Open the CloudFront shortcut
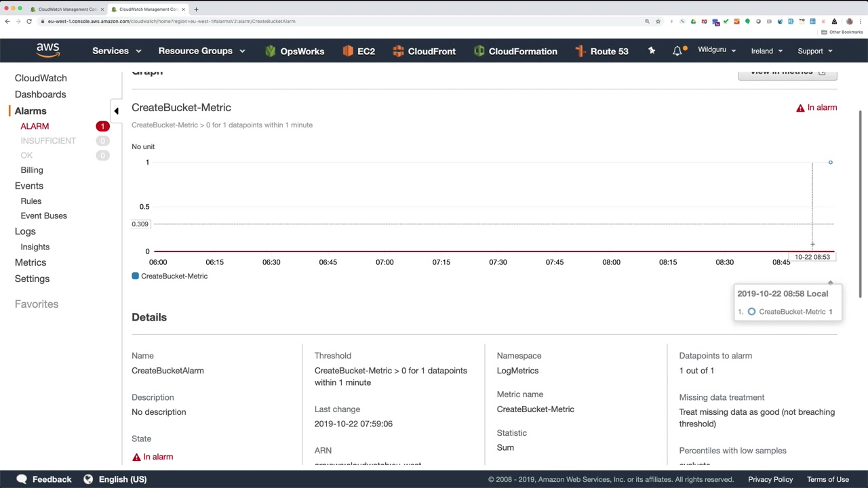Screen dimensions: 868x488 424,51
